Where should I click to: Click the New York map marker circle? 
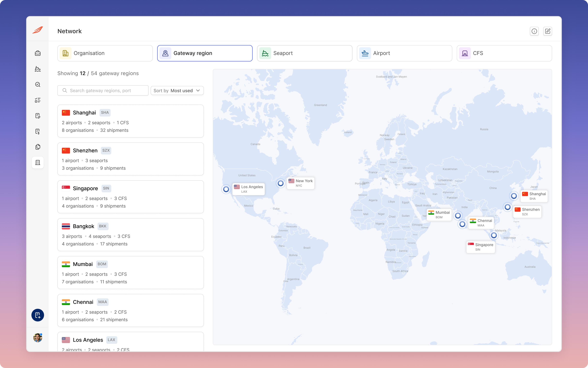coord(280,183)
